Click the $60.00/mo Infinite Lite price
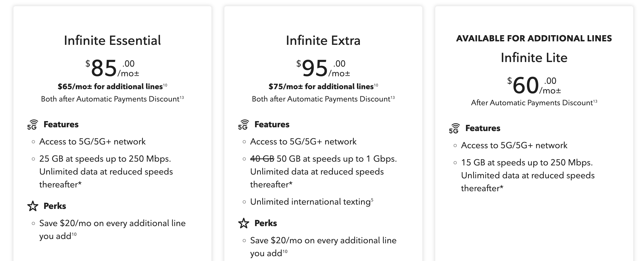 click(x=534, y=85)
